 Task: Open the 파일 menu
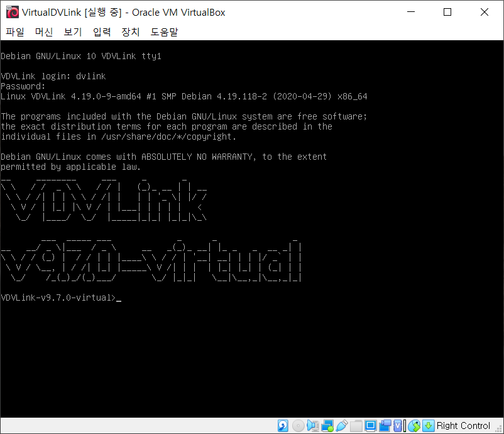(15, 32)
